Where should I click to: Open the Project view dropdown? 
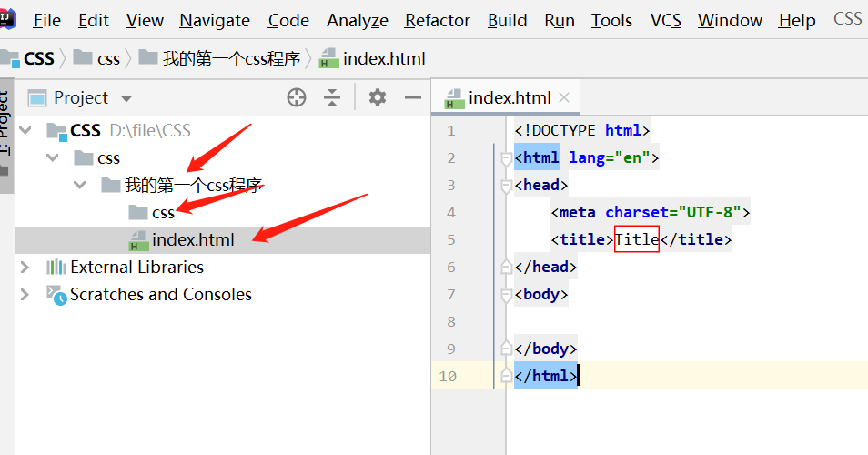coord(126,98)
